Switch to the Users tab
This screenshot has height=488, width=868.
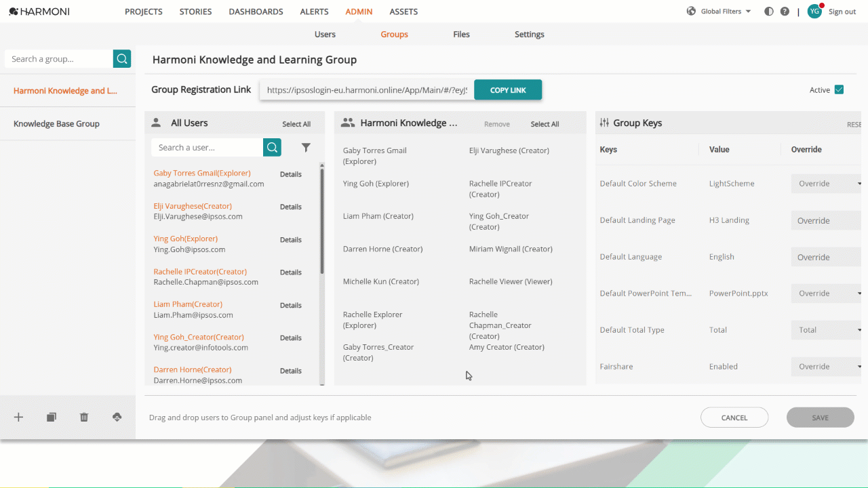(x=325, y=34)
